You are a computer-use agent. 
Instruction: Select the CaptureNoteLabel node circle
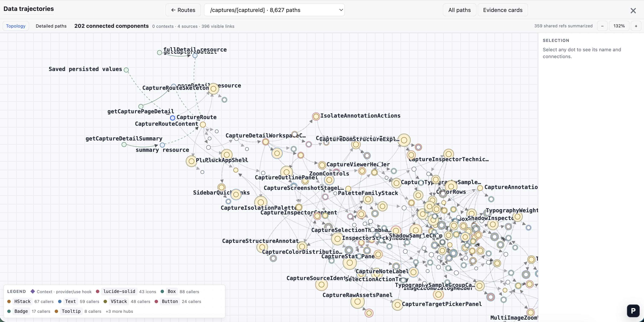coord(413,272)
